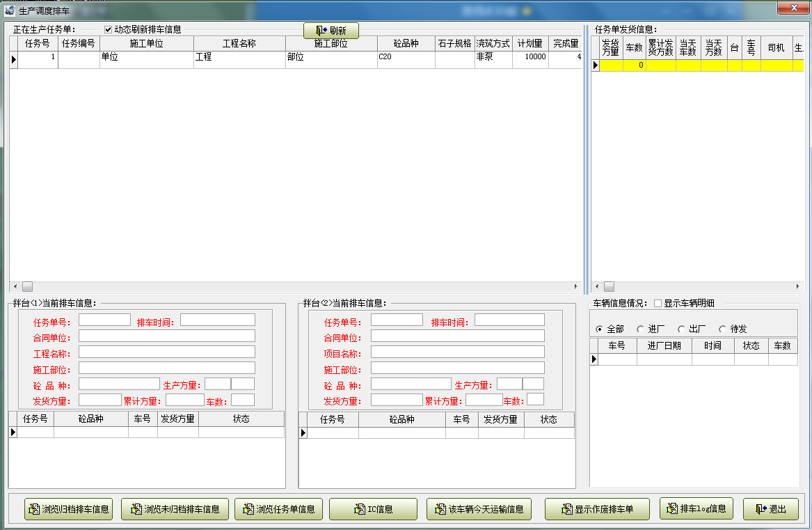The width and height of the screenshot is (812, 530).
Task: Click scroll right arrow of task grid
Action: coord(576,287)
